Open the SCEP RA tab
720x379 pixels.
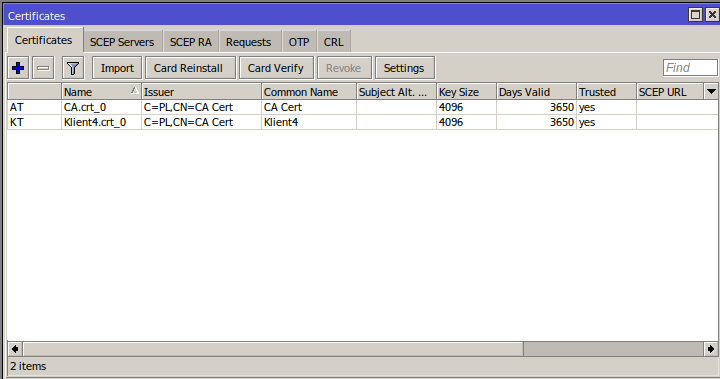point(191,42)
